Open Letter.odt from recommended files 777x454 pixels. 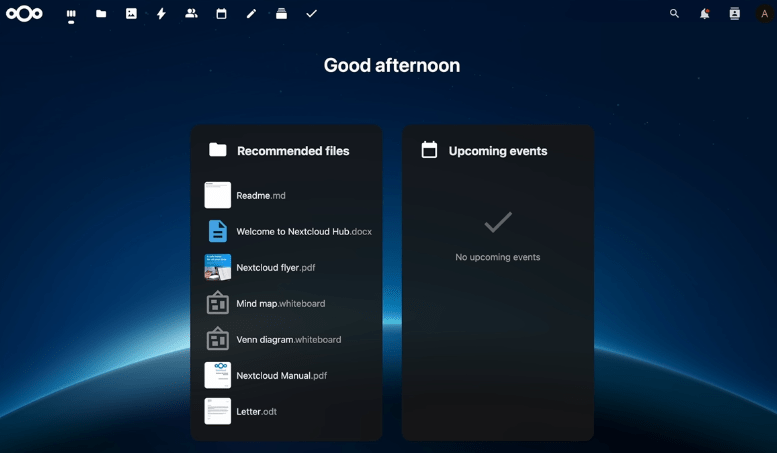coord(256,412)
